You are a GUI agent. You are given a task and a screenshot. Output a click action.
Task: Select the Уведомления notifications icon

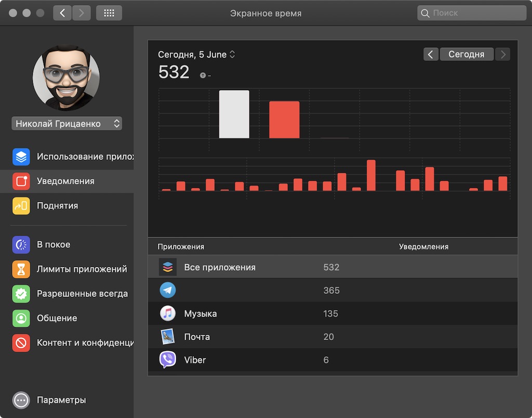(x=21, y=181)
